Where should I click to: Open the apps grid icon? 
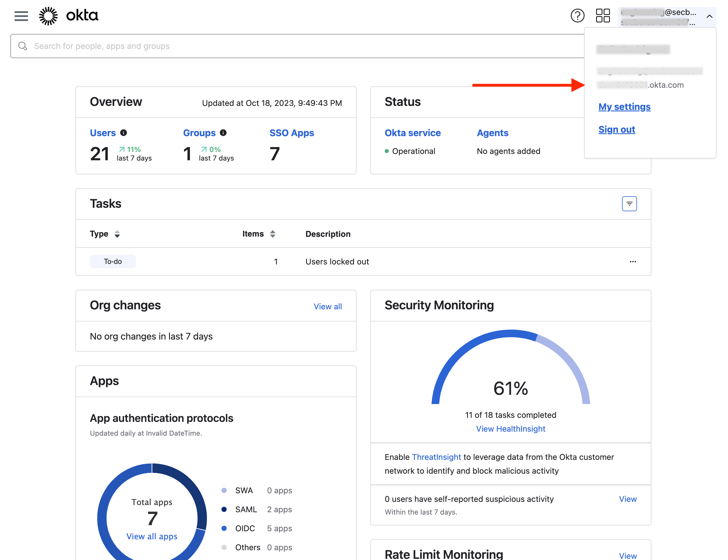click(603, 16)
